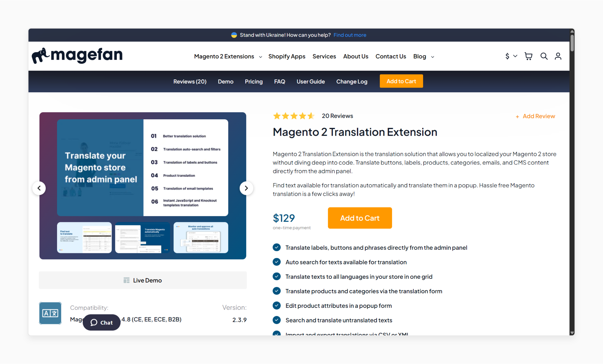Click the plus icon next to Add Review

[x=517, y=117]
